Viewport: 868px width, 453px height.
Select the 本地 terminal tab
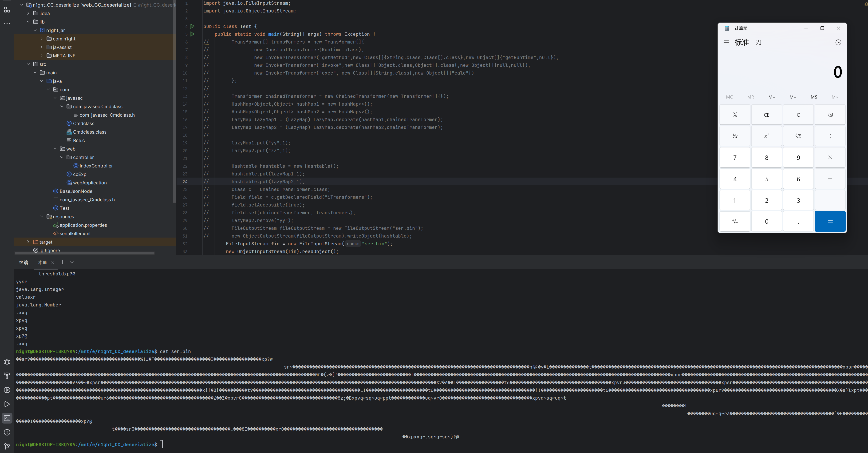[x=43, y=262]
